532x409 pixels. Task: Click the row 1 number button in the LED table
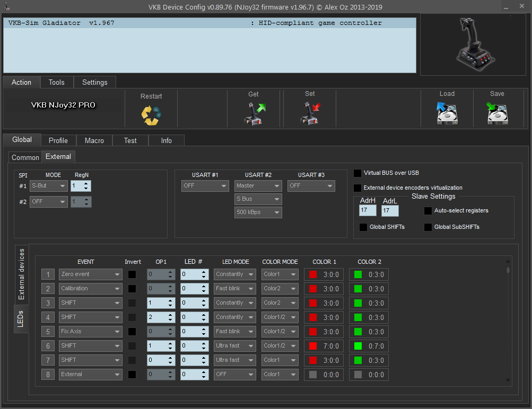[48, 274]
